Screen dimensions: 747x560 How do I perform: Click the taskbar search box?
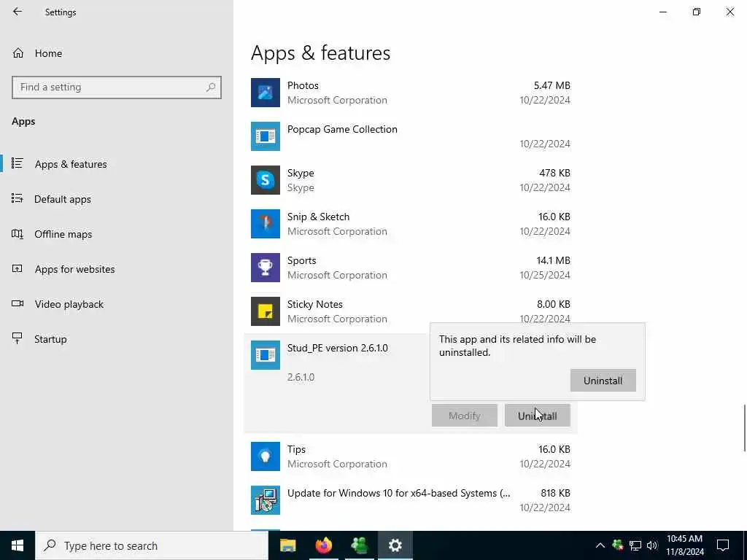152,545
